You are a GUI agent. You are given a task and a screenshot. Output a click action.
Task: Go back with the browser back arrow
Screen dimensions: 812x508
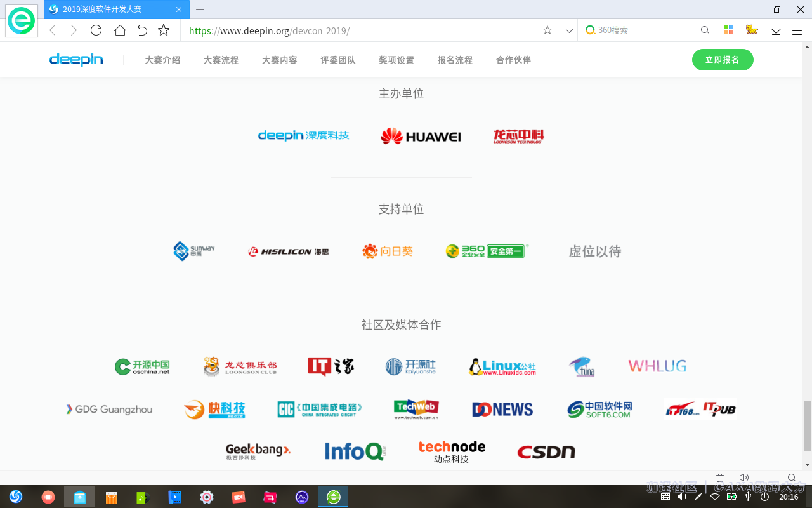(x=53, y=30)
